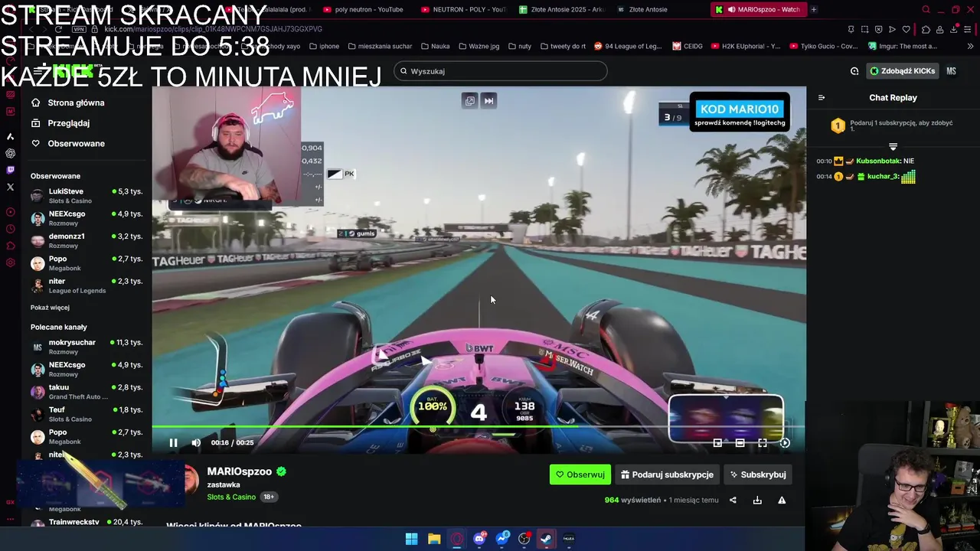
Task: Toggle theater mode in video player
Action: 740,442
